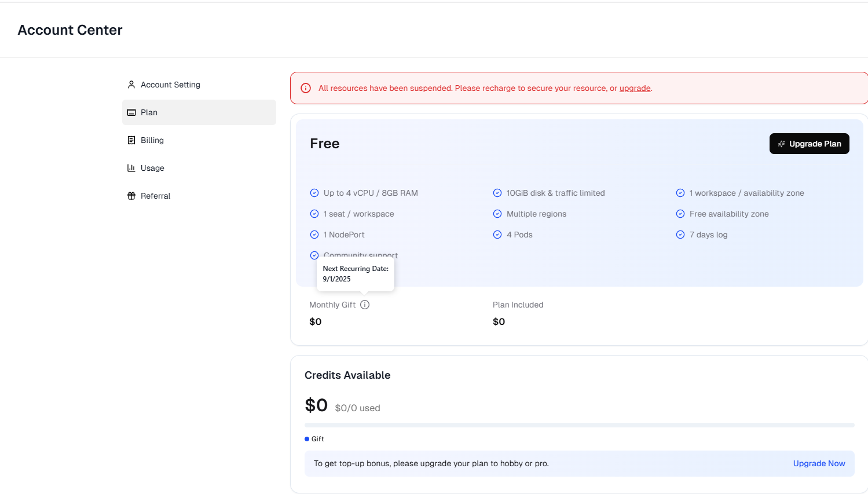Click the check icon beside Up to 4 vCPU
868x494 pixels.
[314, 193]
